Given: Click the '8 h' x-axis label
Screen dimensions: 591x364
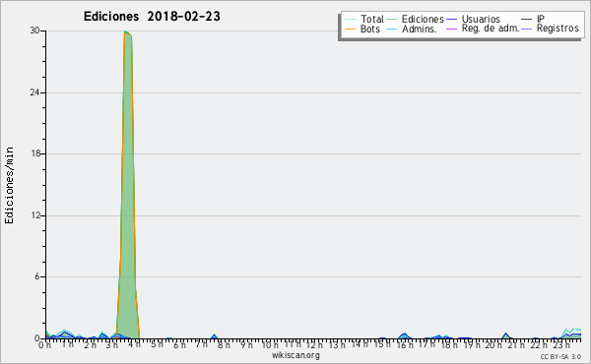Looking at the screenshot, I should tap(224, 344).
